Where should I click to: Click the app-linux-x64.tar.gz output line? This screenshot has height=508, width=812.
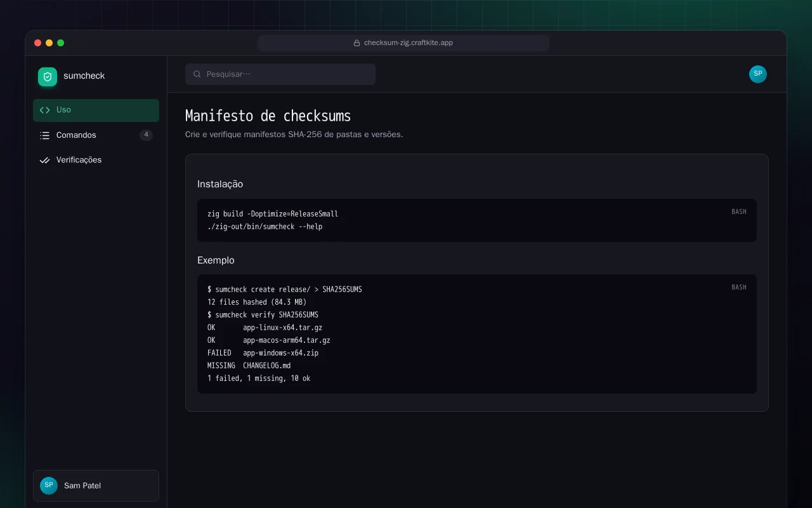coord(265,328)
